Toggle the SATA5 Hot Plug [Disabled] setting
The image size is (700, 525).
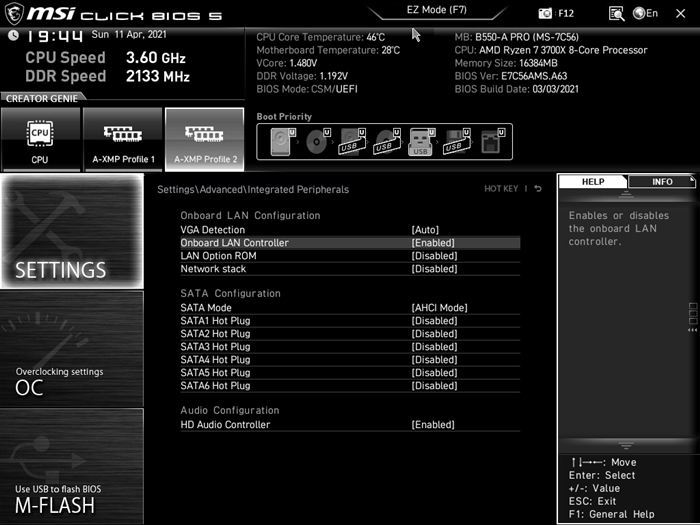(434, 373)
